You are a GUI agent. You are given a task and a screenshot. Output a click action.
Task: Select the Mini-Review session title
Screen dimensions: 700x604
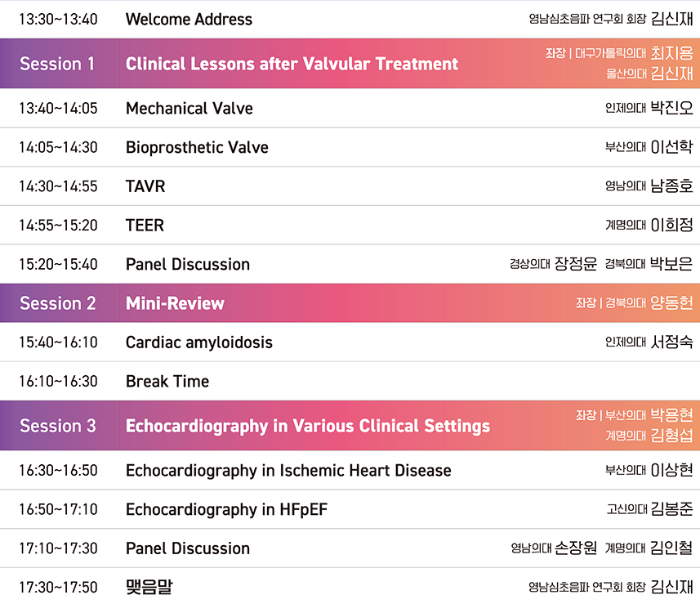[x=175, y=303]
